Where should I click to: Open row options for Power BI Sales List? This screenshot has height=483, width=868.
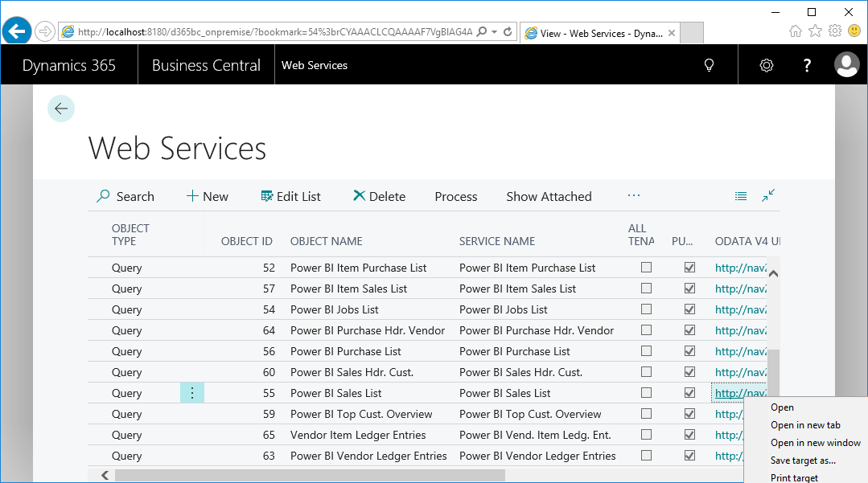point(192,393)
